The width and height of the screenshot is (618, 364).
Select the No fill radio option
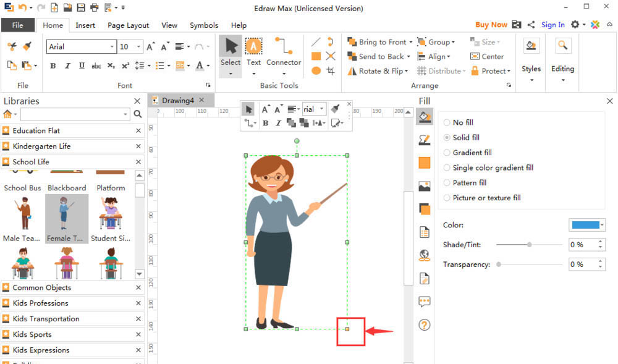point(447,122)
